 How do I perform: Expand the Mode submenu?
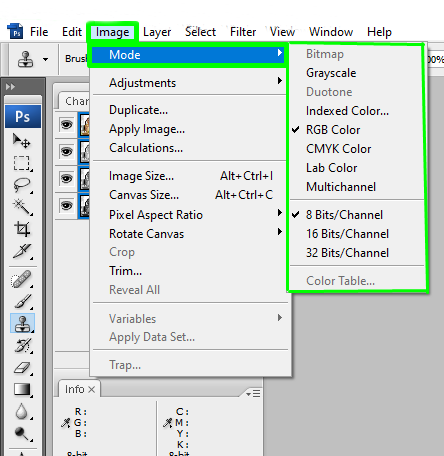pyautogui.click(x=188, y=54)
